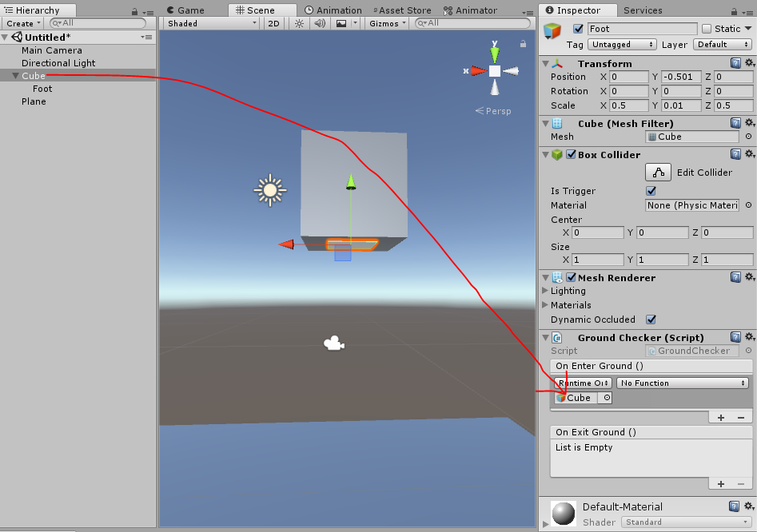757x532 pixels.
Task: Toggle the Foot object active checkbox
Action: click(x=578, y=29)
